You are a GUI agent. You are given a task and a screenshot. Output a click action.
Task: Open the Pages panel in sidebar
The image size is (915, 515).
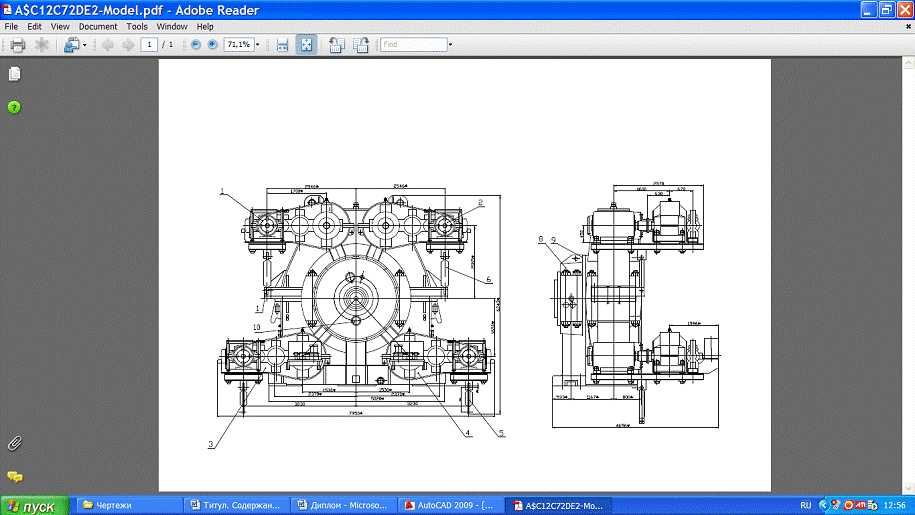tap(14, 75)
